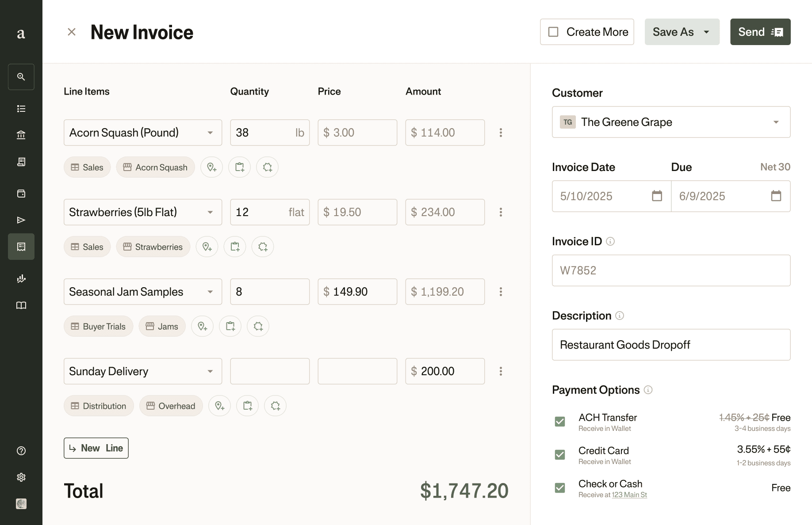Disable the Credit Card payment option

[559, 455]
